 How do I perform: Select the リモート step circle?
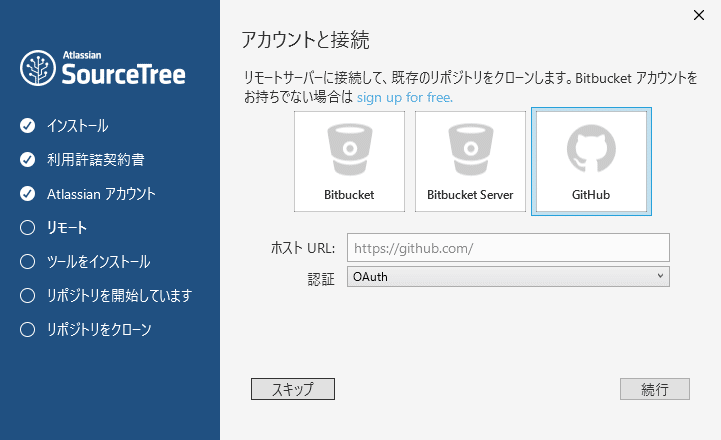tap(28, 228)
